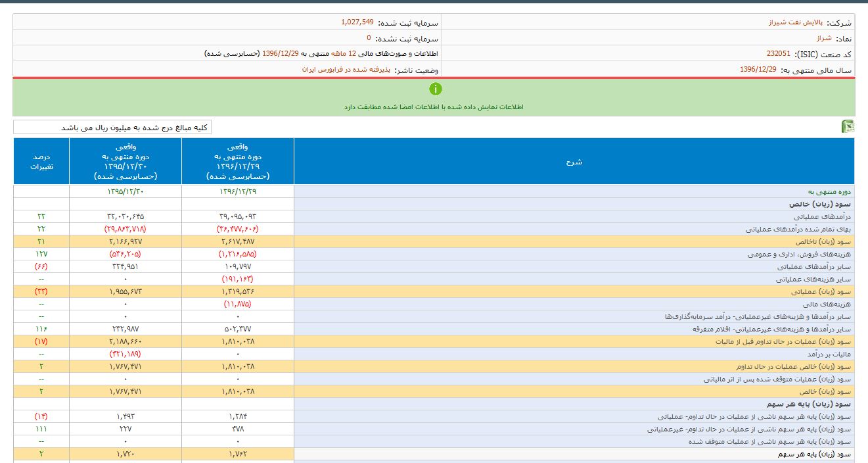Click operating profit value ۱,۳۱۹,۵۳۶
This screenshot has height=463, width=868.
[238, 291]
